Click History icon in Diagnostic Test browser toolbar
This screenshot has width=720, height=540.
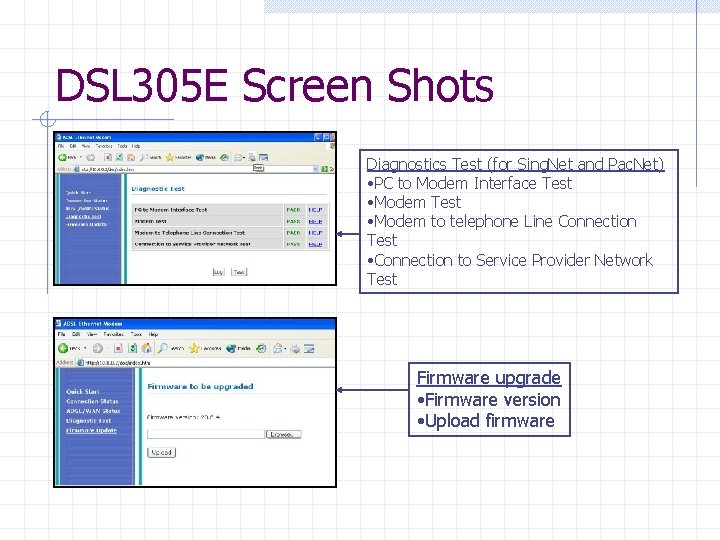point(224,158)
